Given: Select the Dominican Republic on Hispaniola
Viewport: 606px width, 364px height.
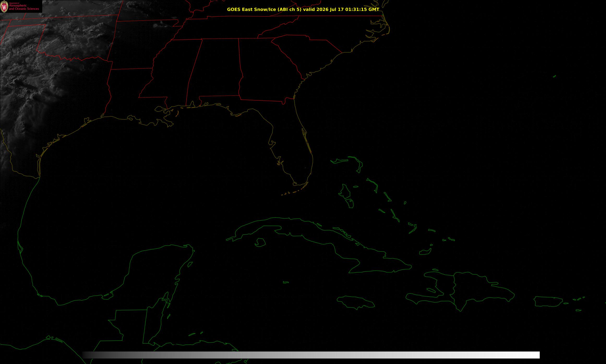Looking at the screenshot, I should 483,289.
